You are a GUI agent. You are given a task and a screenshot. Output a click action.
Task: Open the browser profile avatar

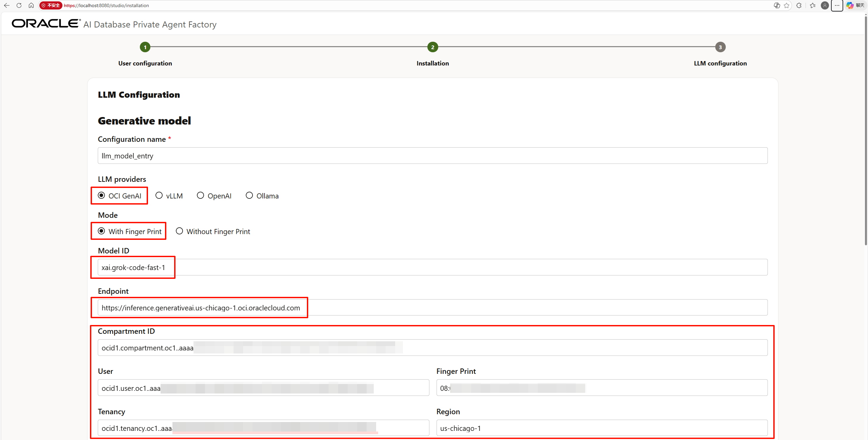coord(825,5)
